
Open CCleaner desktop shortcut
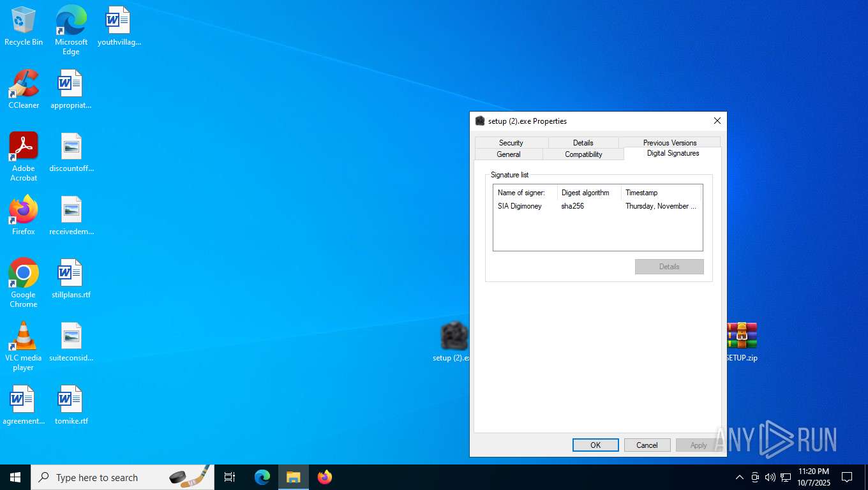tap(24, 89)
